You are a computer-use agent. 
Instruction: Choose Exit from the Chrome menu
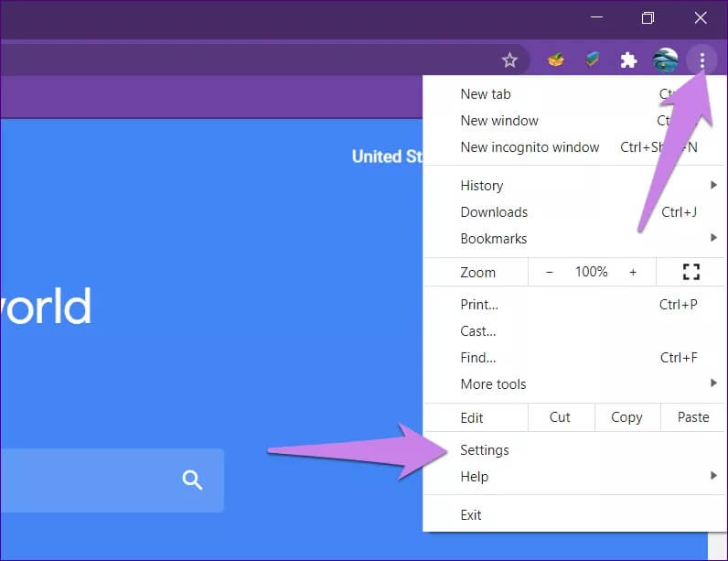471,515
